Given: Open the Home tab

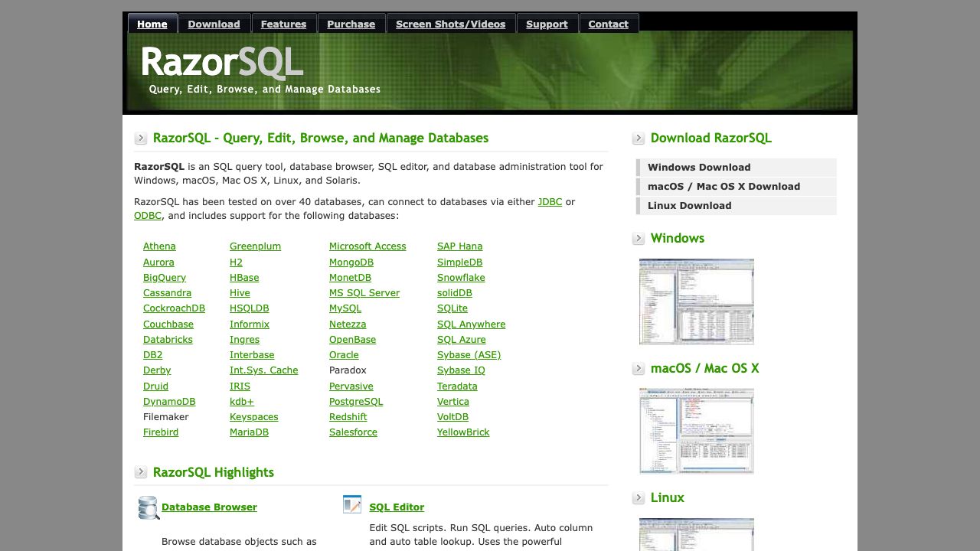Looking at the screenshot, I should (152, 24).
